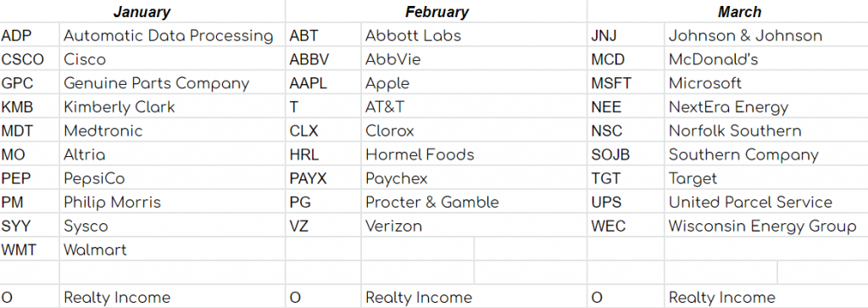Select the Procter & Gamble cell
This screenshot has width=868, height=308.
474,202
